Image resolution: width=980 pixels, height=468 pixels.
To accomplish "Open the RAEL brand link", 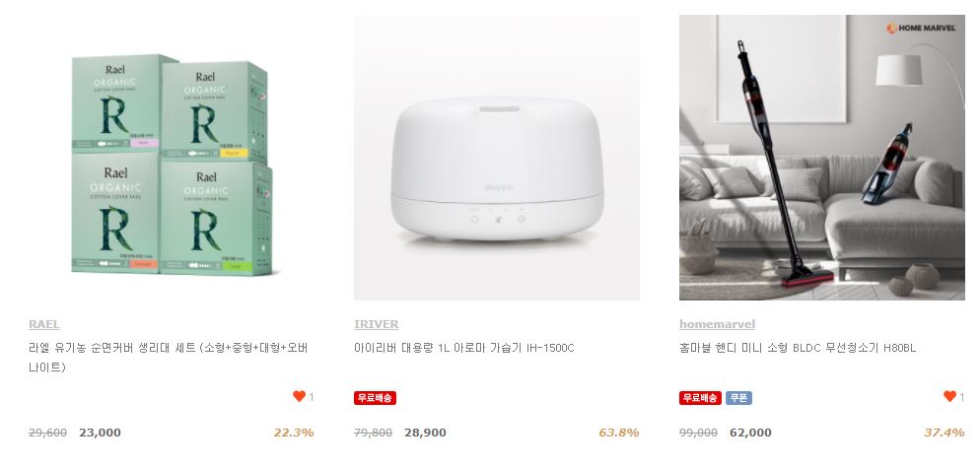I will [44, 324].
